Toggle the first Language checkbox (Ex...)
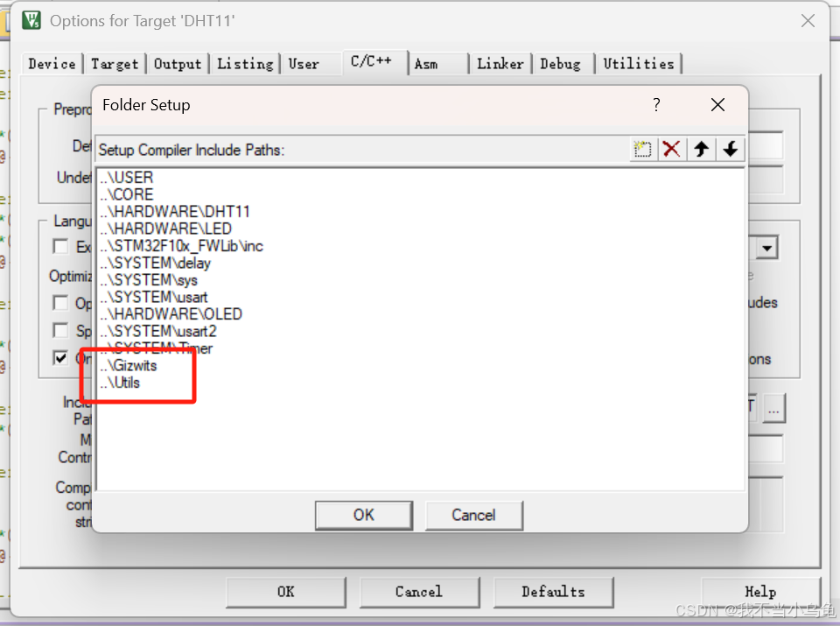Image resolution: width=840 pixels, height=626 pixels. (x=60, y=247)
